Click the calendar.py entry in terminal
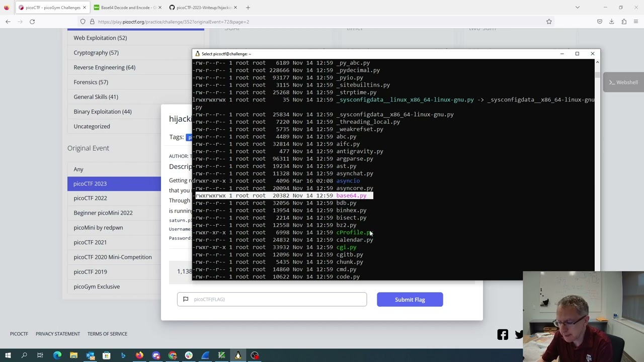 pyautogui.click(x=355, y=240)
